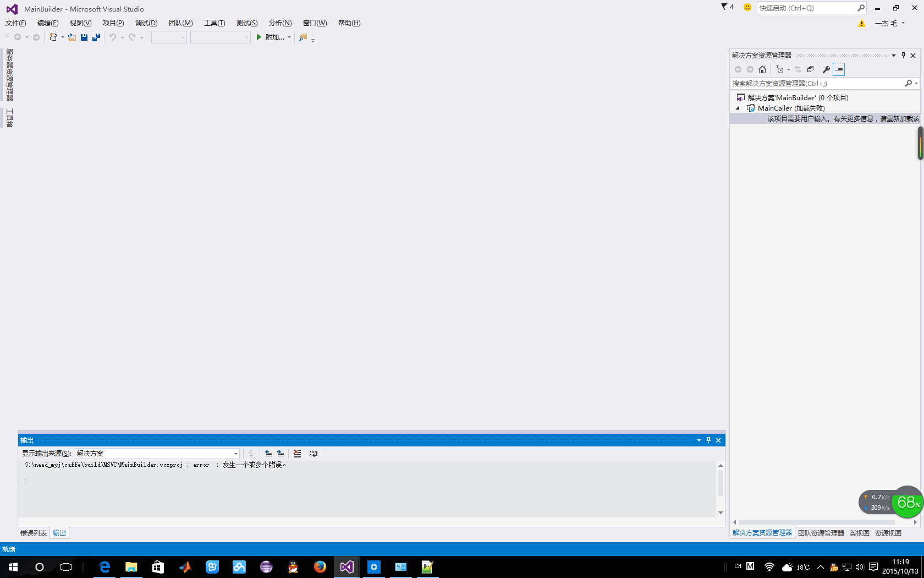Open the 工具箱 side tab
924x578 pixels.
(9, 118)
